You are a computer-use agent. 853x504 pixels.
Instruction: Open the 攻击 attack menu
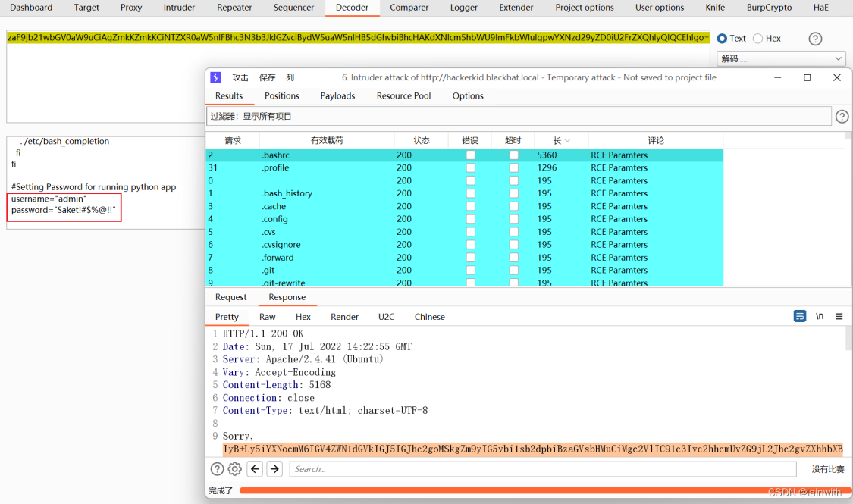click(240, 78)
